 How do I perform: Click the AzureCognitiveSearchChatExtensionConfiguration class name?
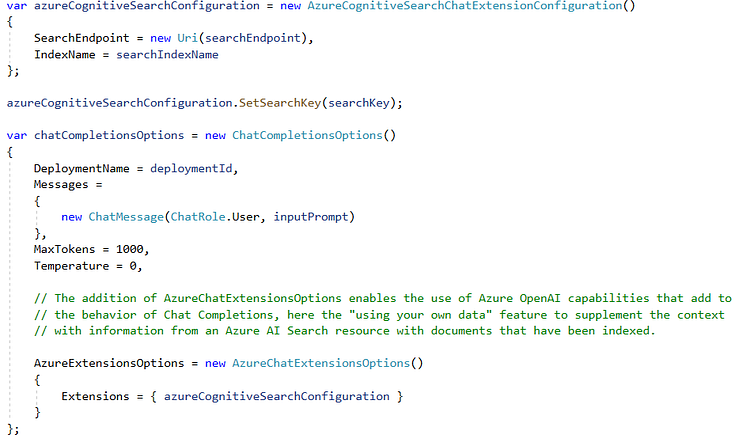pos(465,6)
